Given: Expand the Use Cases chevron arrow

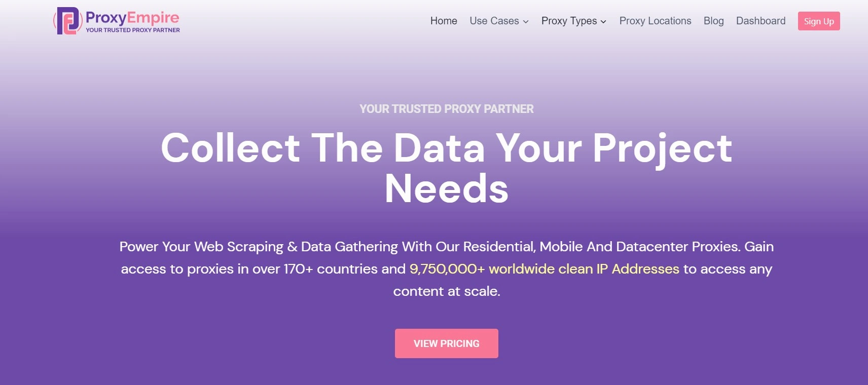Looking at the screenshot, I should [x=526, y=22].
